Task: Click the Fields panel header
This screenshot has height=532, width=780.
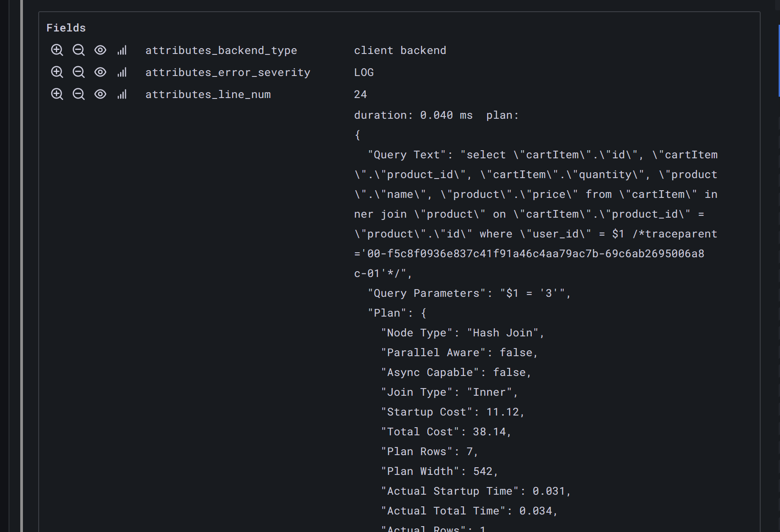Action: [x=66, y=27]
